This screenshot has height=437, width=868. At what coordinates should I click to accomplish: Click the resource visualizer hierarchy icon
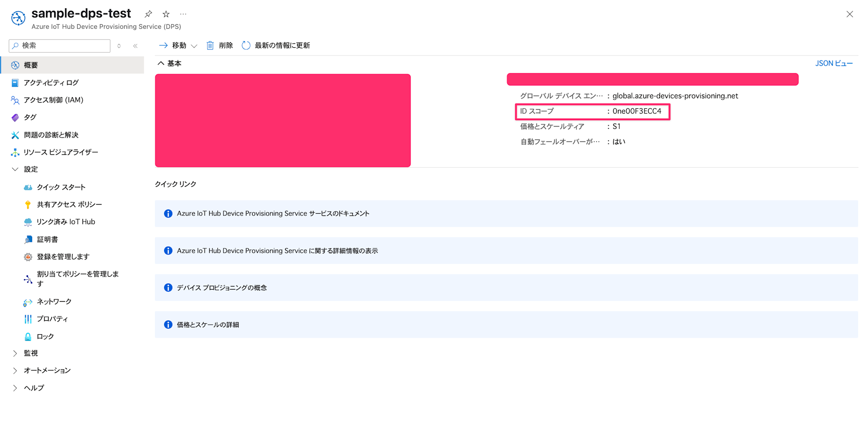15,152
